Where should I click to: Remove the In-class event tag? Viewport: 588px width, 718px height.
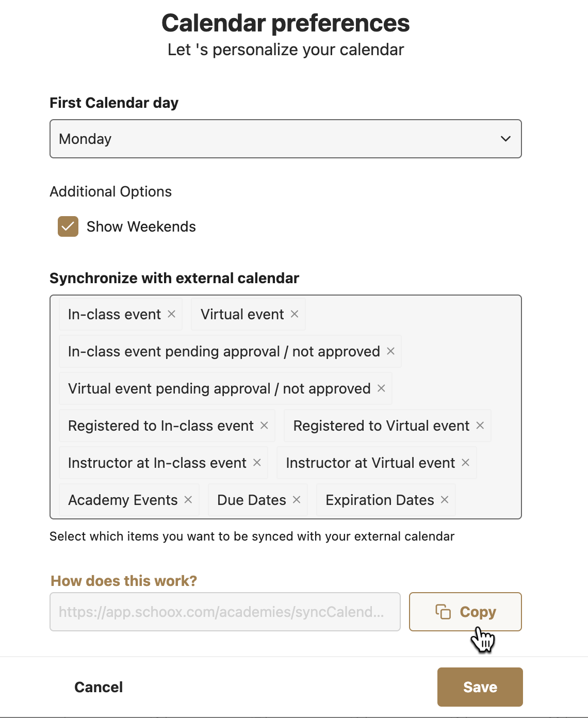[x=172, y=314]
